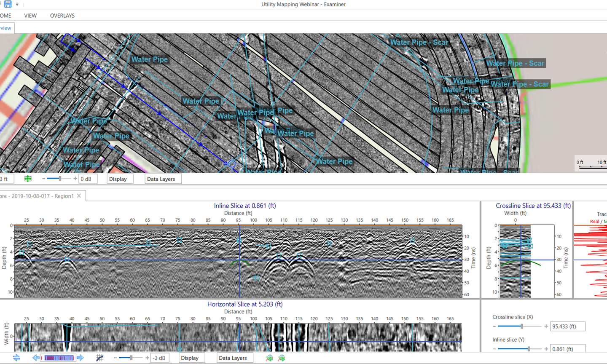Adjust the Crossline slice (X) slider

click(521, 326)
